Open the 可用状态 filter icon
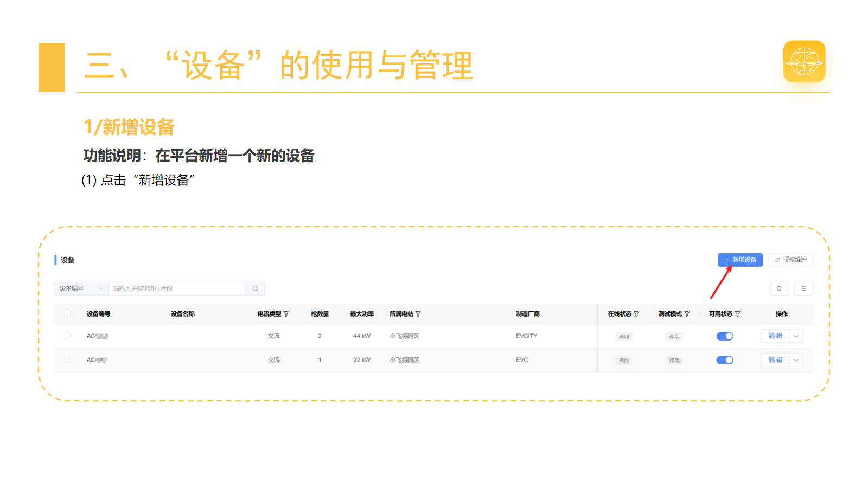 point(737,314)
